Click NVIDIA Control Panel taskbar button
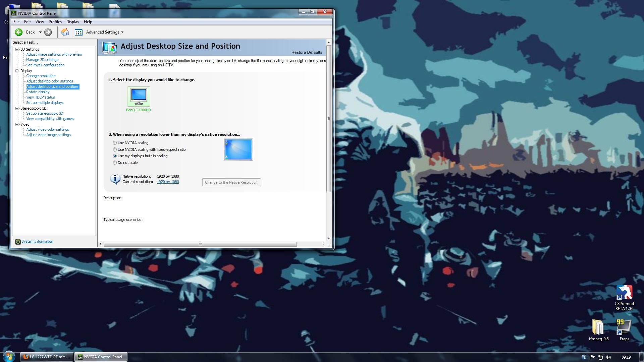Viewport: 644px width, 362px height. pos(101,357)
